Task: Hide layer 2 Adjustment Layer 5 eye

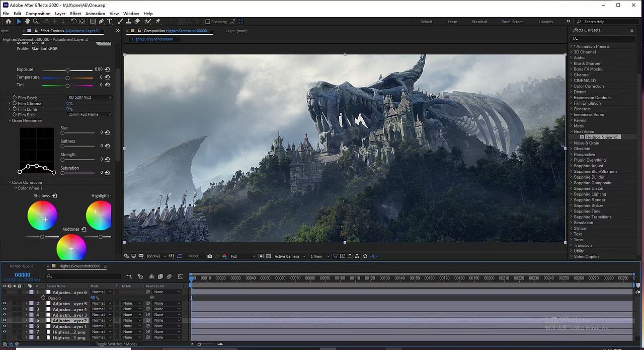Action: [x=5, y=303]
